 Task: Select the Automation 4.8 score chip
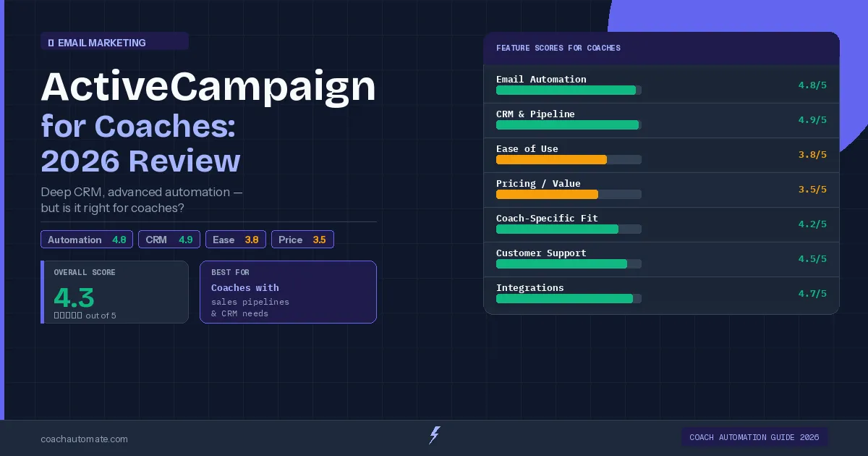87,240
